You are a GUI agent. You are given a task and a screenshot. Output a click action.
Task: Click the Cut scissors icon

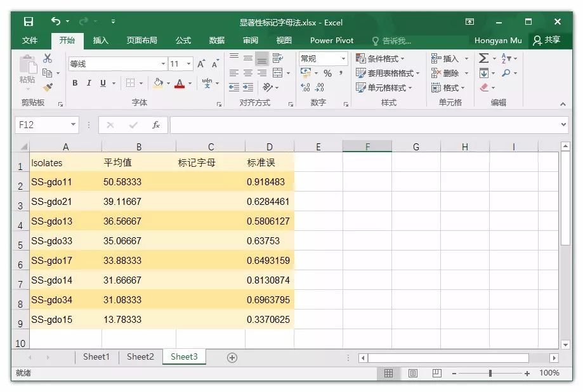point(48,58)
